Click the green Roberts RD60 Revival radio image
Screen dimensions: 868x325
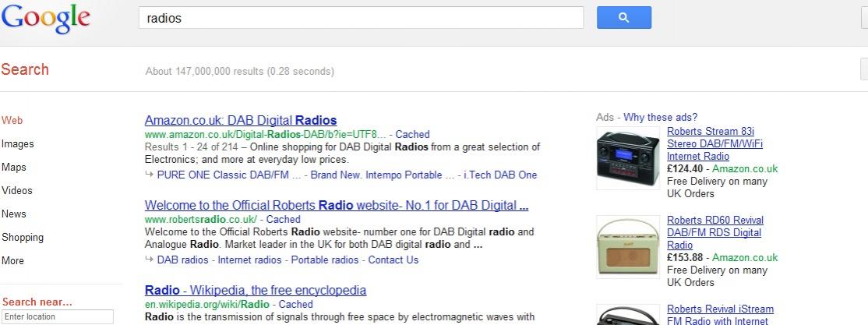pyautogui.click(x=628, y=247)
